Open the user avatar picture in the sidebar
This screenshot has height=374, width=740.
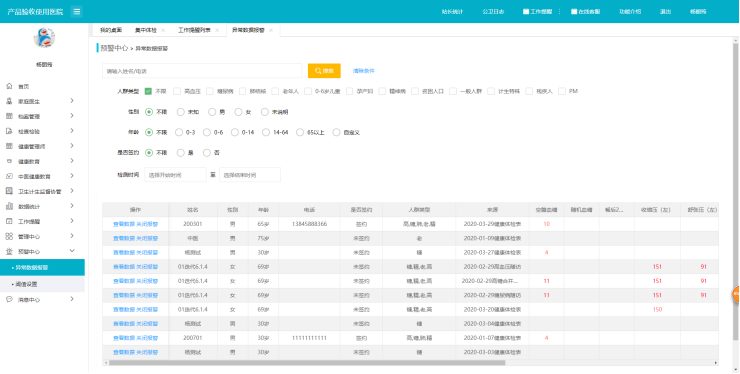(x=44, y=38)
